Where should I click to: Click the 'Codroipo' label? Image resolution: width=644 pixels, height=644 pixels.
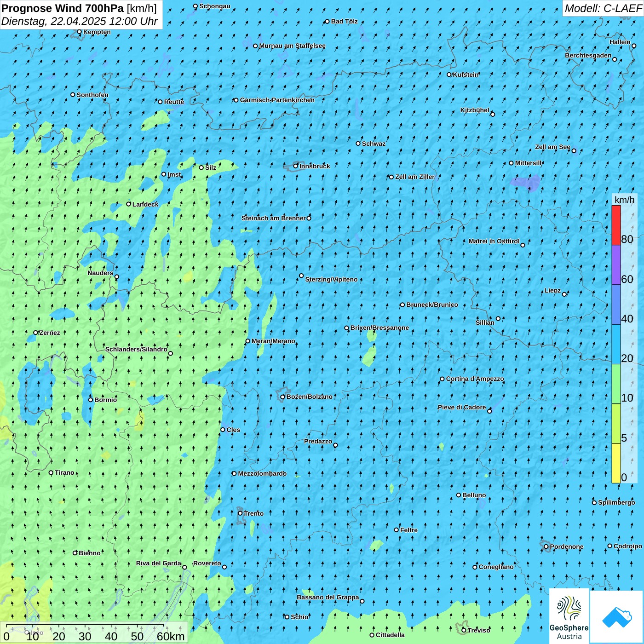tap(628, 546)
